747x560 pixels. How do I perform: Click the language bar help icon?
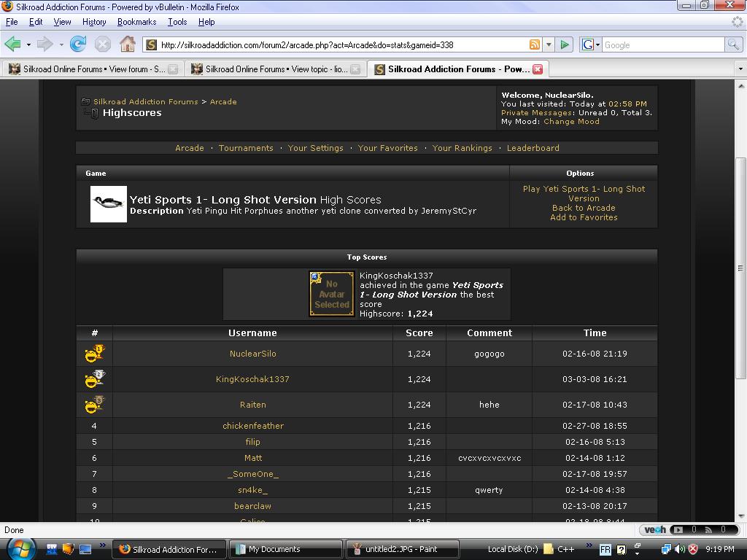tap(621, 550)
